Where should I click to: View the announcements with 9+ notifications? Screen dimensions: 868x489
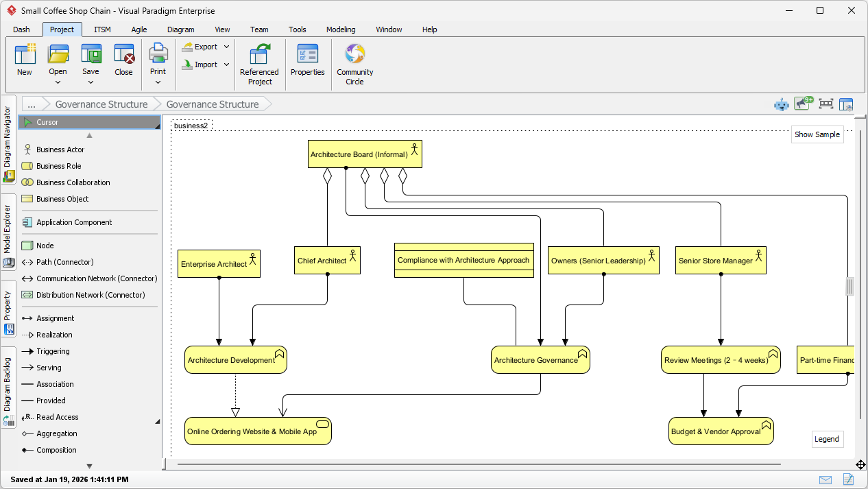pyautogui.click(x=802, y=104)
